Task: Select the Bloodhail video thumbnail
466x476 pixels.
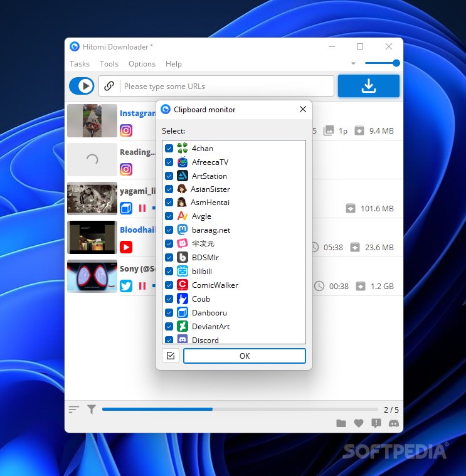Action: click(92, 238)
